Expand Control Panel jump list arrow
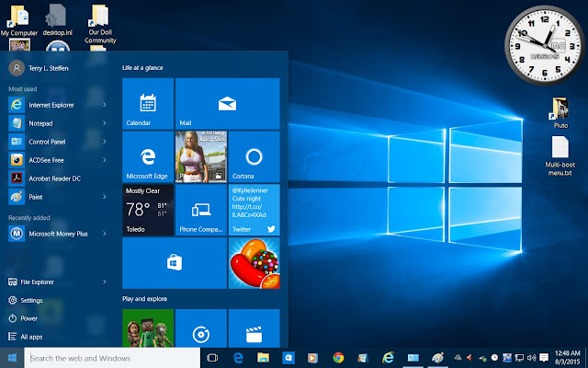 [105, 142]
